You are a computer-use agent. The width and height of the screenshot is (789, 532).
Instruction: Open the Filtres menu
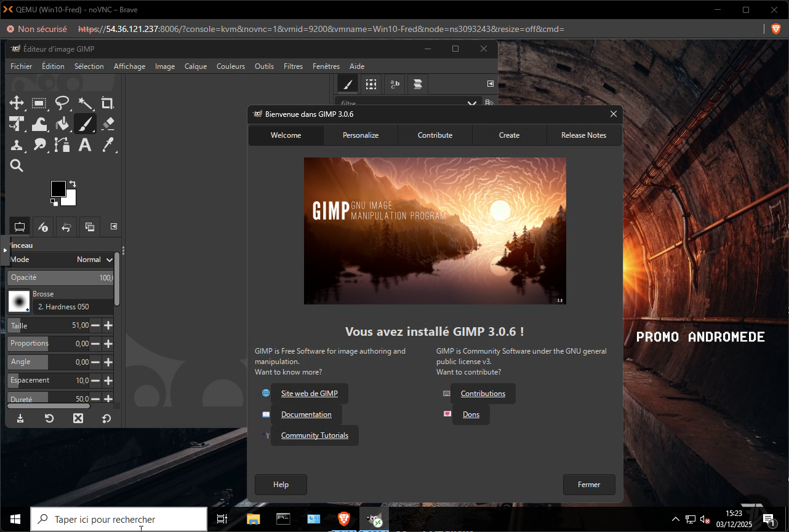tap(293, 66)
